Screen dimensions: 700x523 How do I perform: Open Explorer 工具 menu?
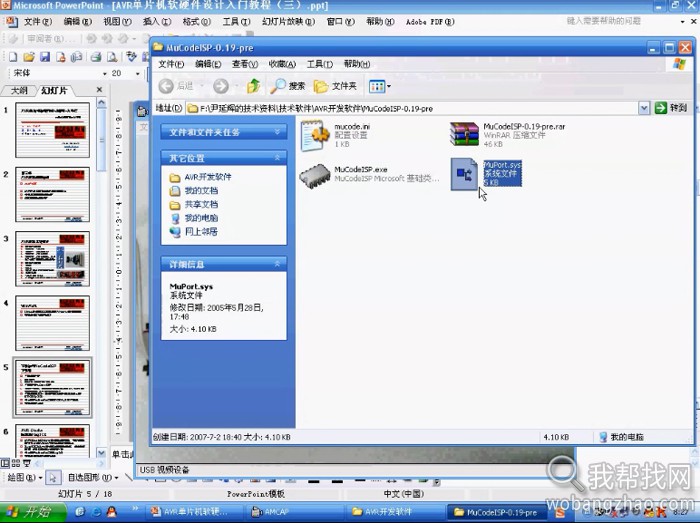tap(320, 64)
